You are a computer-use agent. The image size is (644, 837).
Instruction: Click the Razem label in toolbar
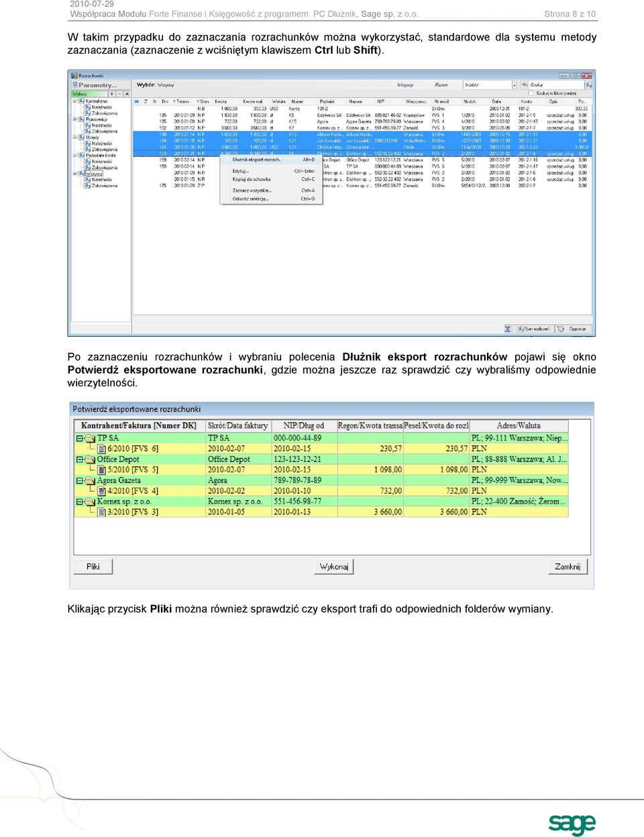point(441,85)
